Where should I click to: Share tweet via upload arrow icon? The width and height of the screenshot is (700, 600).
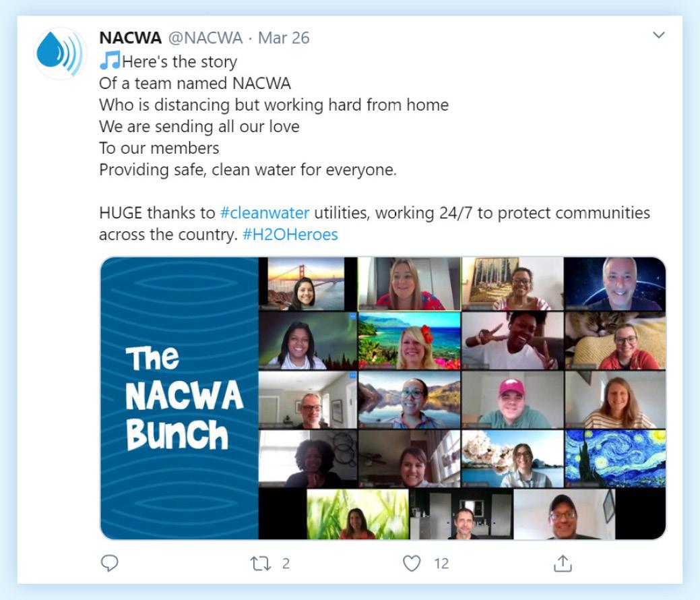pos(563,564)
